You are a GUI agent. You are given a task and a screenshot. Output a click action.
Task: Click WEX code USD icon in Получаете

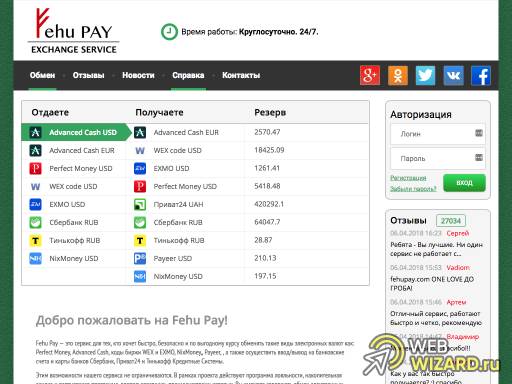click(140, 150)
